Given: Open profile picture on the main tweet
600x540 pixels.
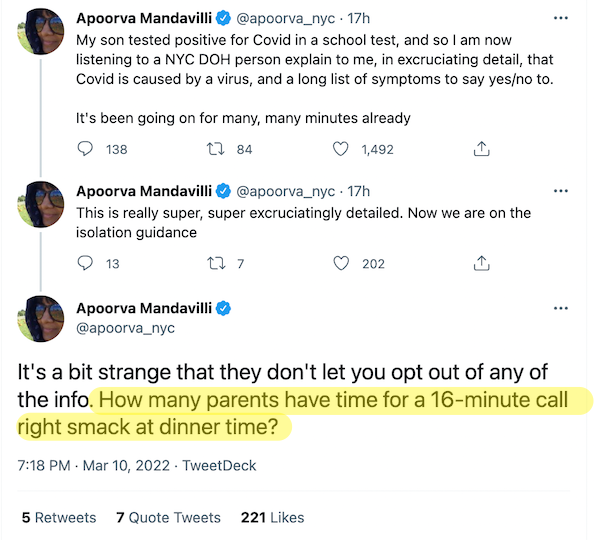Looking at the screenshot, I should [41, 319].
